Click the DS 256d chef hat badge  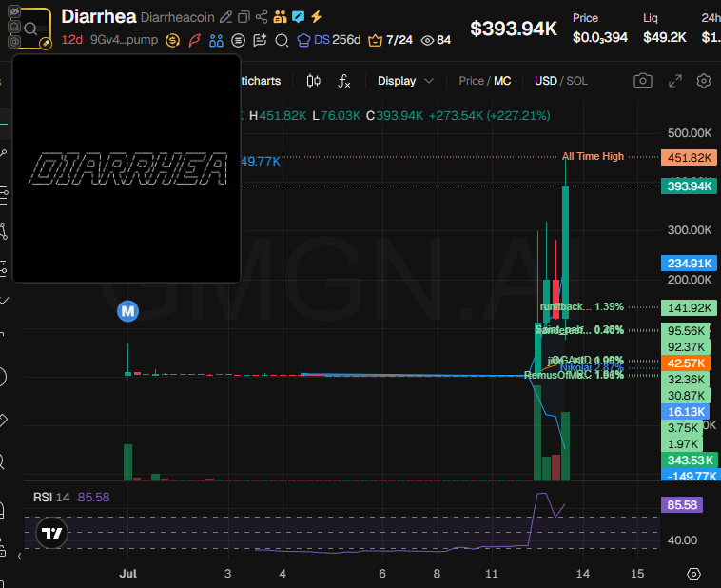pos(328,40)
